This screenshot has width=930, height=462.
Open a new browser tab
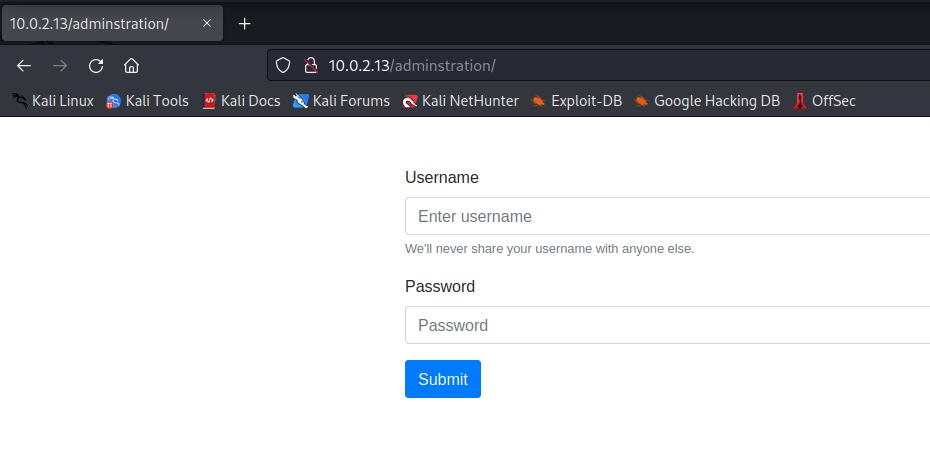point(244,23)
